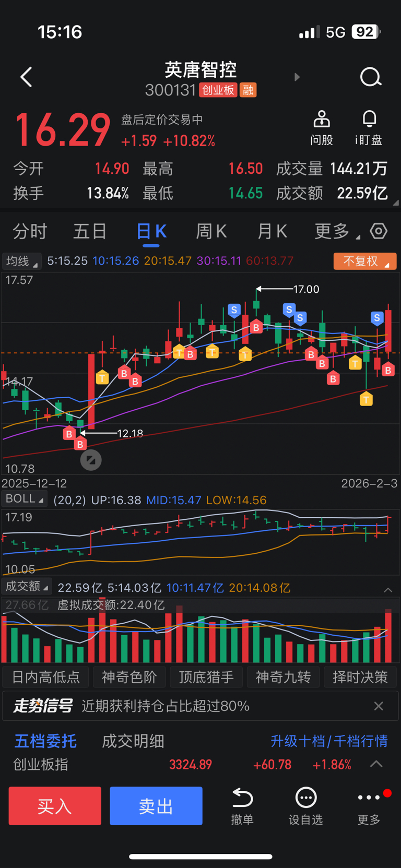Tap the 虚拟成交额:22.40亿 label

pos(111,605)
